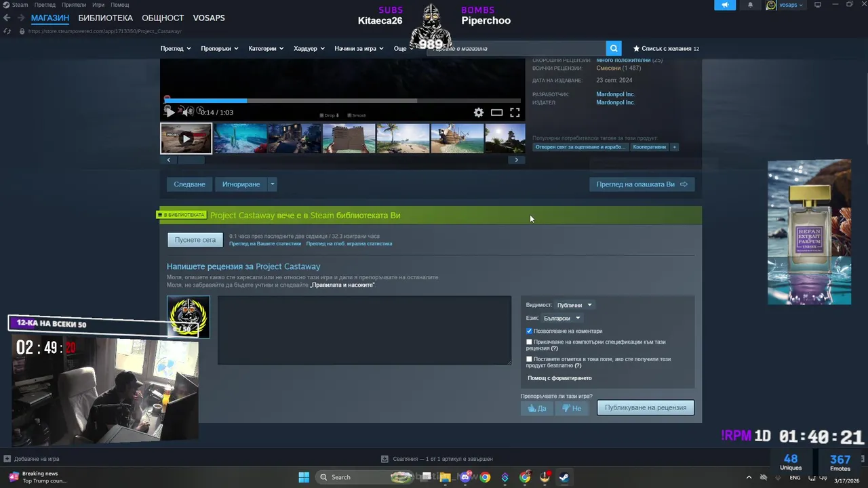Viewport: 868px width, 488px height.
Task: Open the Windows Start menu
Action: 304,477
